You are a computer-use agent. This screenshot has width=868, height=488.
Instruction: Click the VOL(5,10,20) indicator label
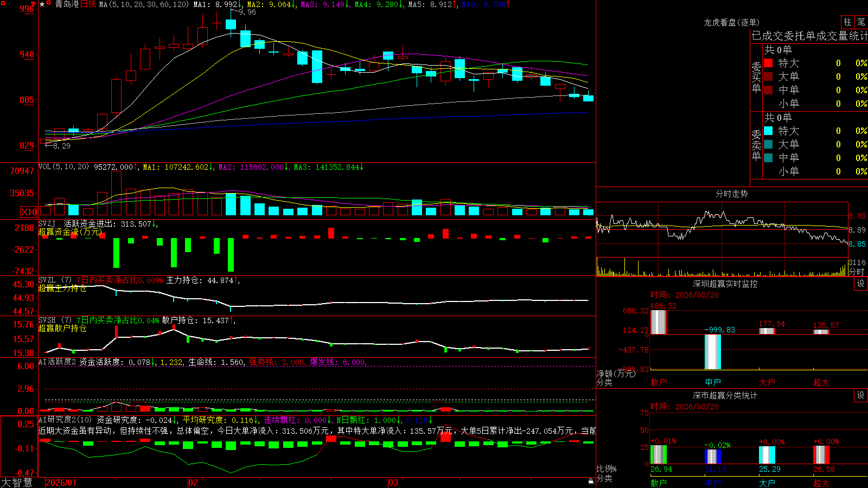[x=63, y=167]
